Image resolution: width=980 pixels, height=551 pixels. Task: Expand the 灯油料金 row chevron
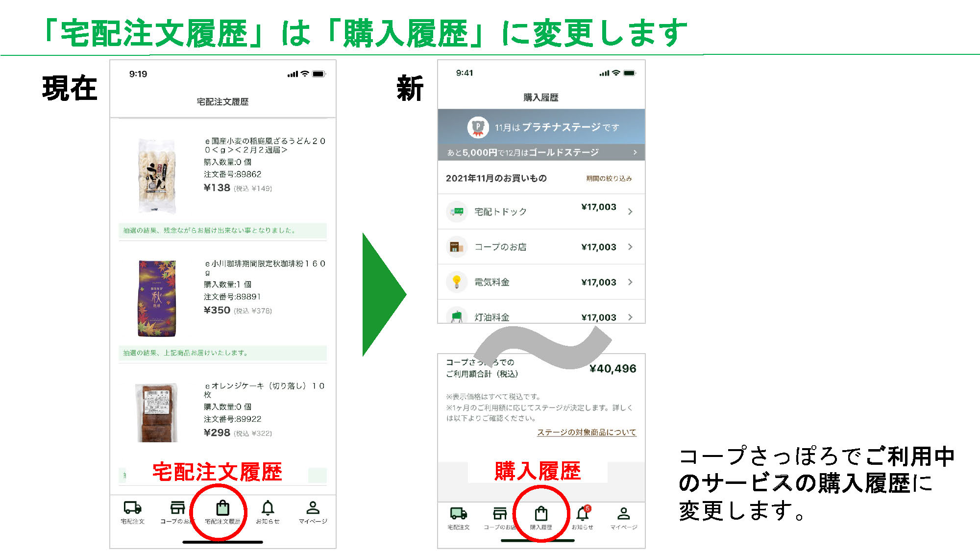(x=630, y=317)
